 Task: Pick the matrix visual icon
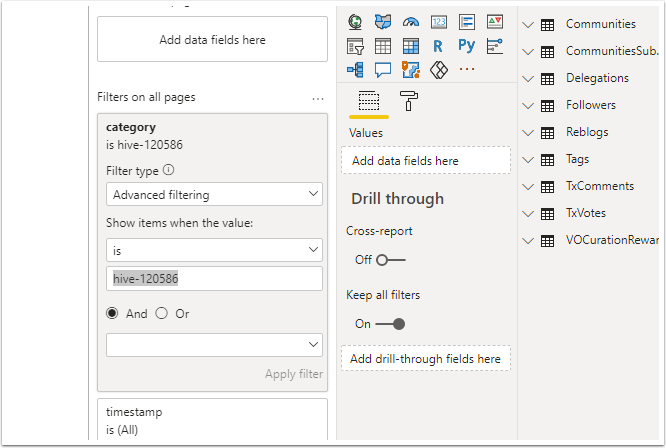pyautogui.click(x=411, y=46)
